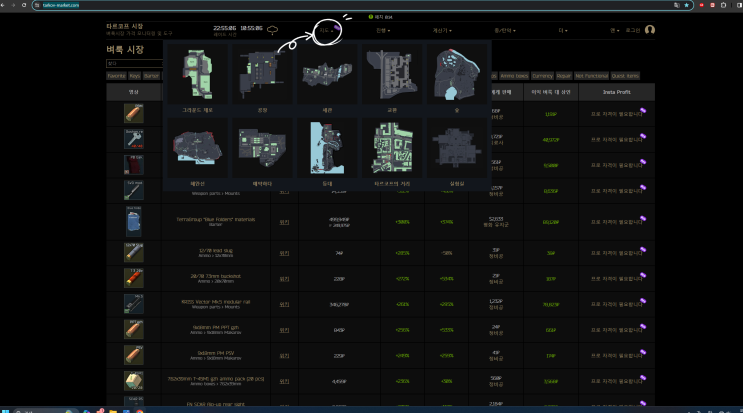Focus the flea market search field

pos(135,63)
